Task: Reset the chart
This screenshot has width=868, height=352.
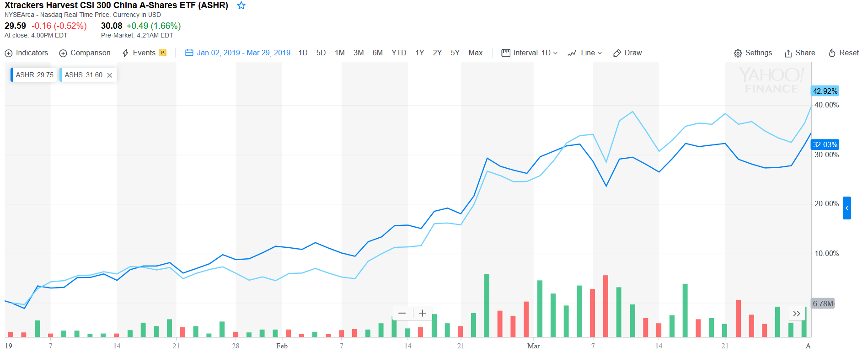Action: (x=844, y=53)
